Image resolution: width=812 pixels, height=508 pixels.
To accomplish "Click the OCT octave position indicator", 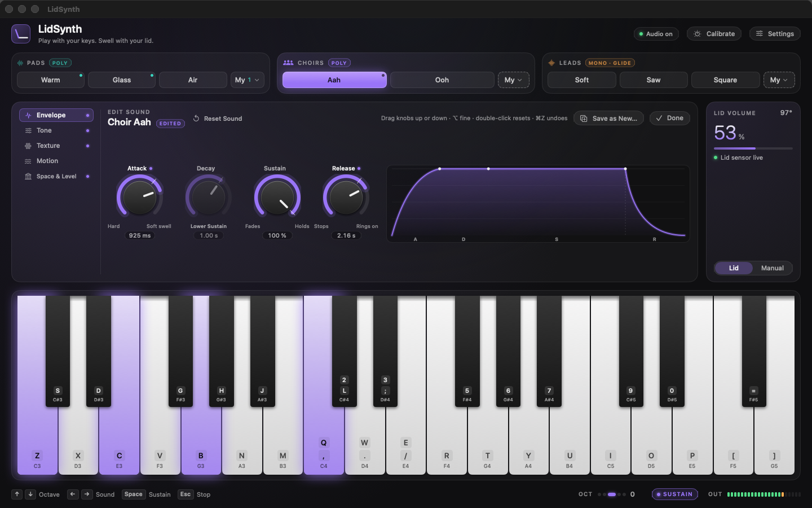I will coord(612,494).
